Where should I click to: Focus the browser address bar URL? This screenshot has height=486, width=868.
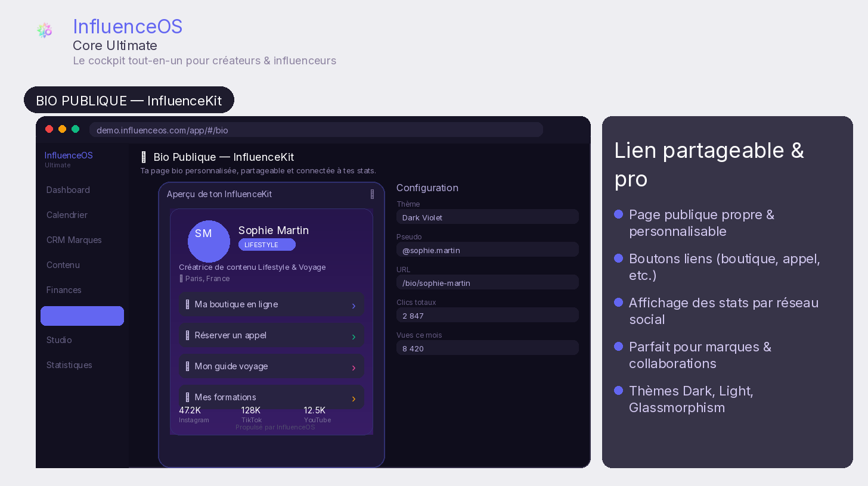point(316,130)
